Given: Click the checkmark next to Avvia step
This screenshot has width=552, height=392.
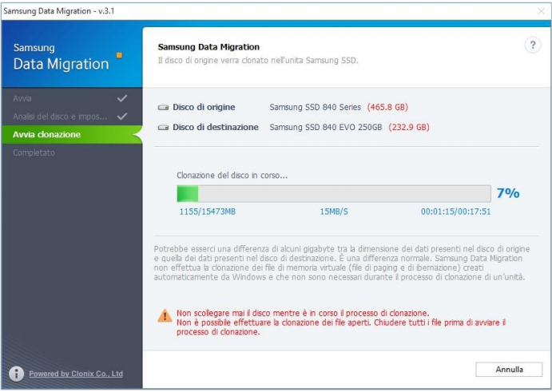Looking at the screenshot, I should (x=122, y=98).
